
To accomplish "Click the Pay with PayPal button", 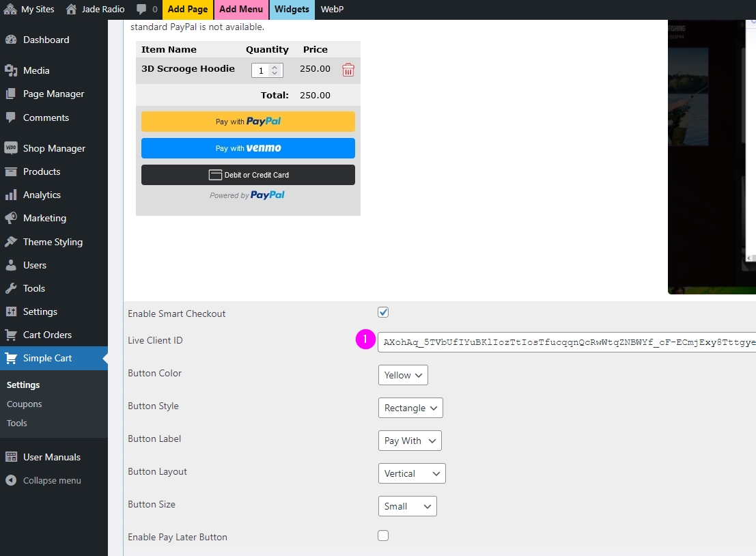I will click(248, 122).
